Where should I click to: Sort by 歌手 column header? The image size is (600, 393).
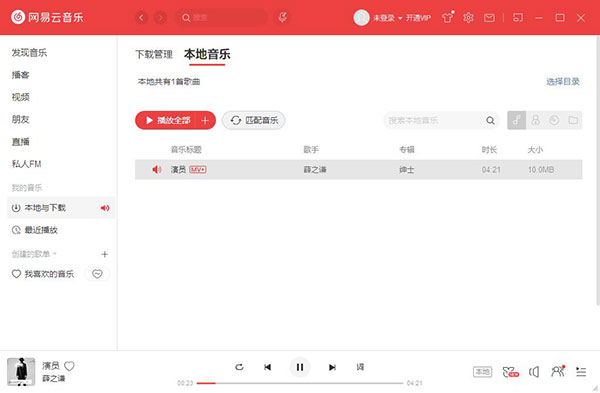[x=311, y=150]
